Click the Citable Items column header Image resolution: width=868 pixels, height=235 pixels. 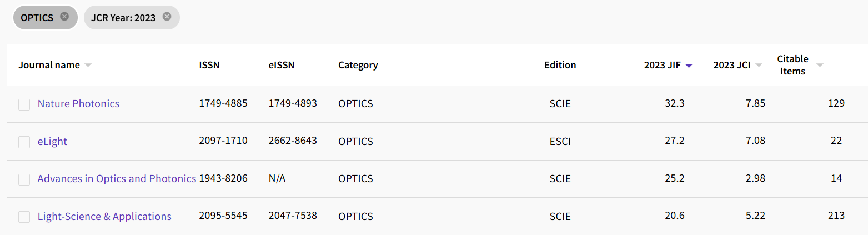click(x=792, y=65)
